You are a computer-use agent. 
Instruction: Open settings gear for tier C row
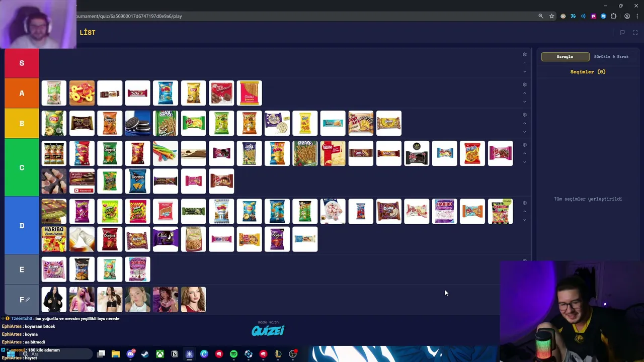tap(524, 145)
